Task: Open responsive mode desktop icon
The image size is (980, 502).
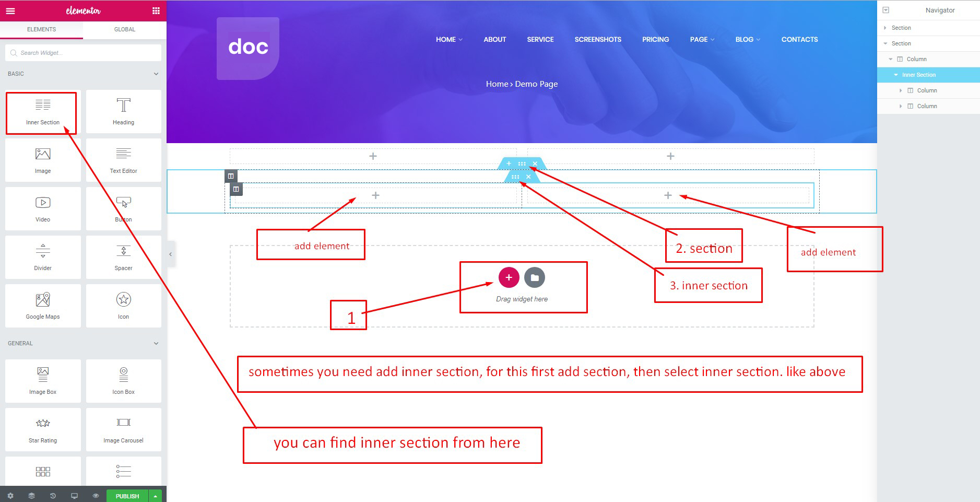Action: click(x=74, y=496)
